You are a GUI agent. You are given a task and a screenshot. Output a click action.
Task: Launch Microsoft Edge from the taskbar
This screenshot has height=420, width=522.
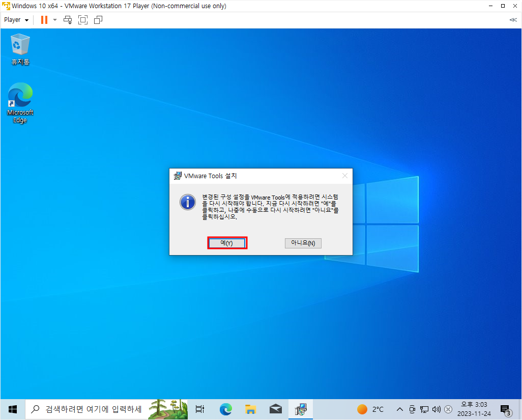(225, 409)
